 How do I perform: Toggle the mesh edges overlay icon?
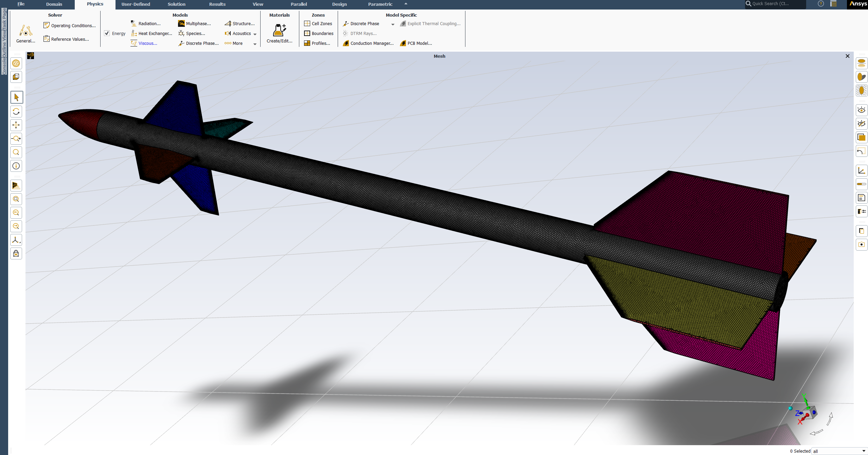[x=862, y=91]
